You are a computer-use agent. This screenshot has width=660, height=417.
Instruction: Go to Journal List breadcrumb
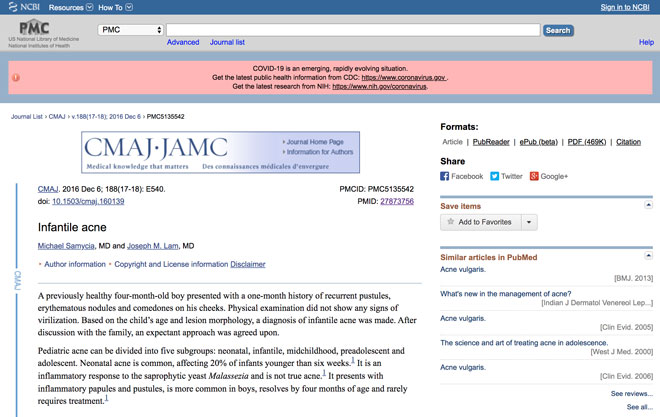[x=27, y=117]
